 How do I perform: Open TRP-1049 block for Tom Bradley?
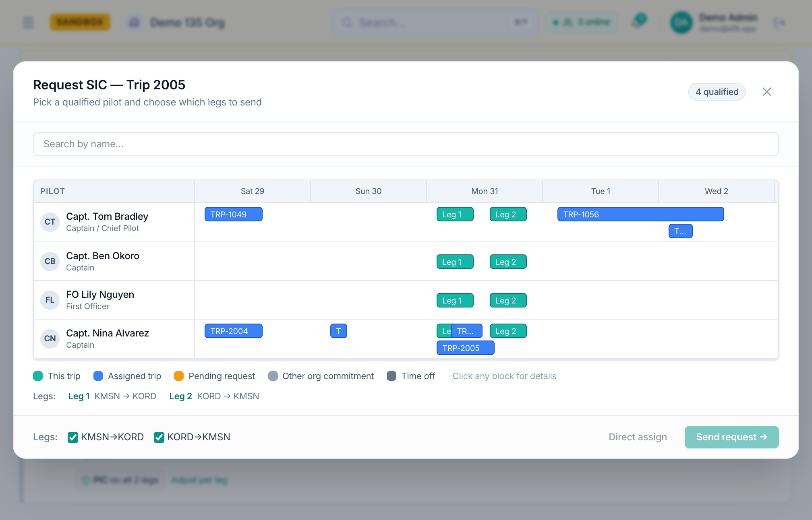[x=234, y=215]
